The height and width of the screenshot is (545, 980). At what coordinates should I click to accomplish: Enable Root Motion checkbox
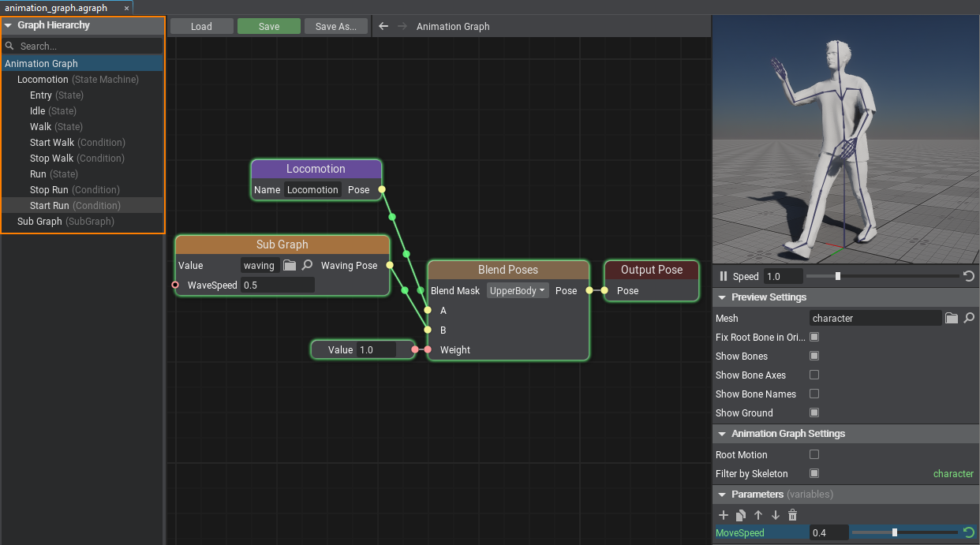click(x=814, y=454)
